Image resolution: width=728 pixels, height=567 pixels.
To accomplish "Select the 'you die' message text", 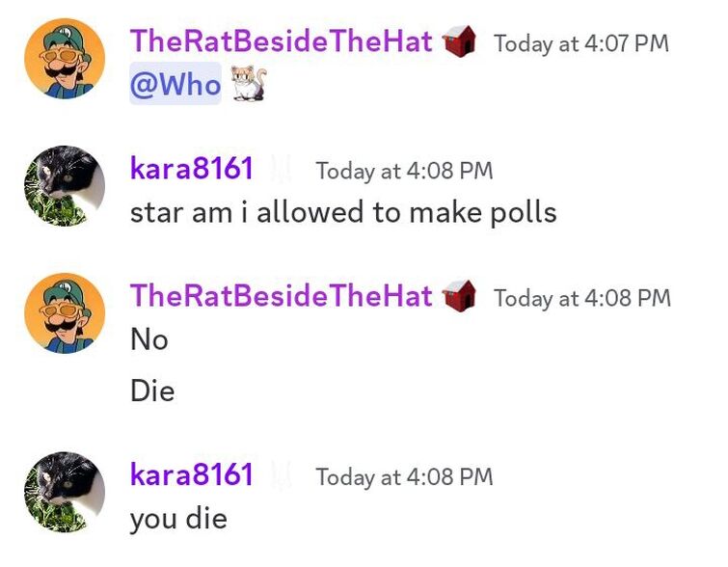I will (178, 519).
